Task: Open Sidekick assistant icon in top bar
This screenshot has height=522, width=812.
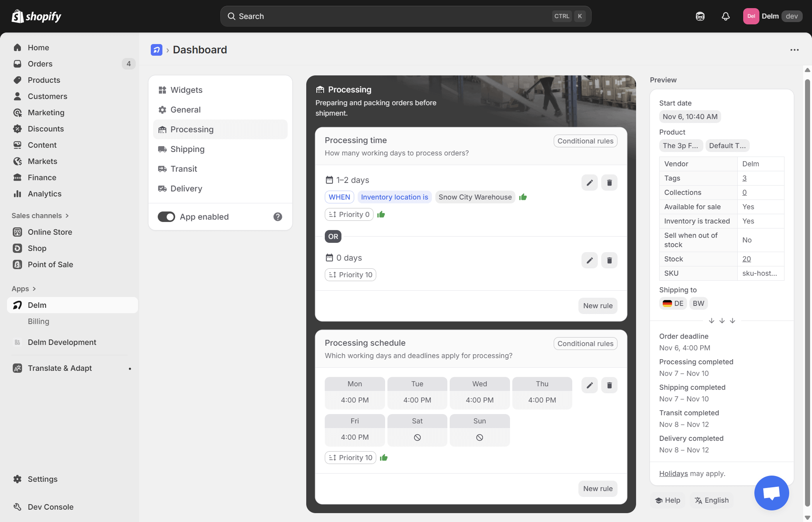Action: [x=700, y=16]
